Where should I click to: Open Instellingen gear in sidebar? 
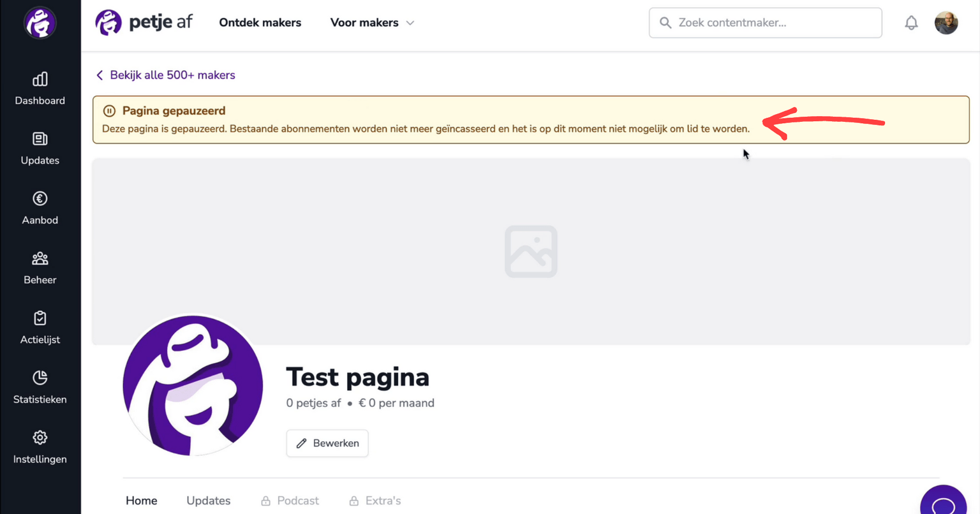40,437
